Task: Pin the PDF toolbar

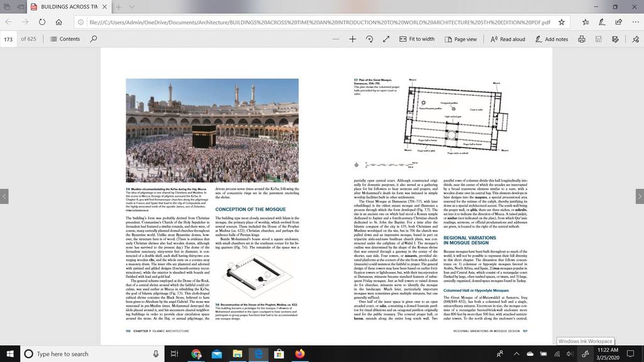Action: [x=636, y=39]
